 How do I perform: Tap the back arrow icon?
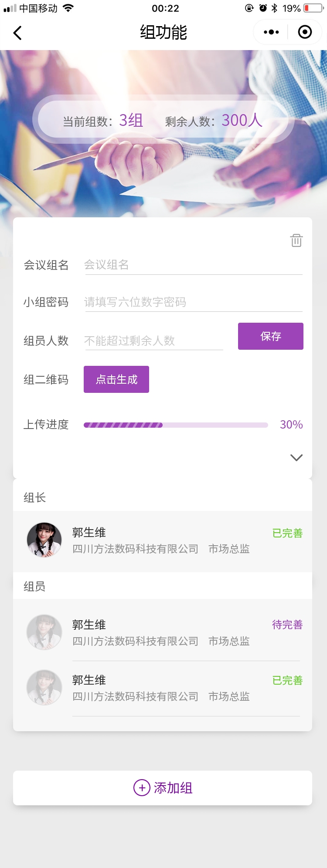click(x=17, y=33)
